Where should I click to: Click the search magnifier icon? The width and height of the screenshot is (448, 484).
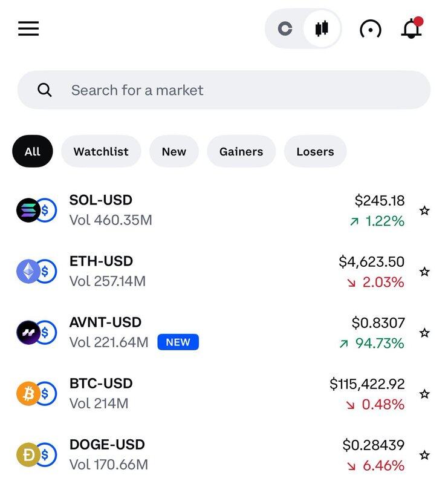pos(44,90)
